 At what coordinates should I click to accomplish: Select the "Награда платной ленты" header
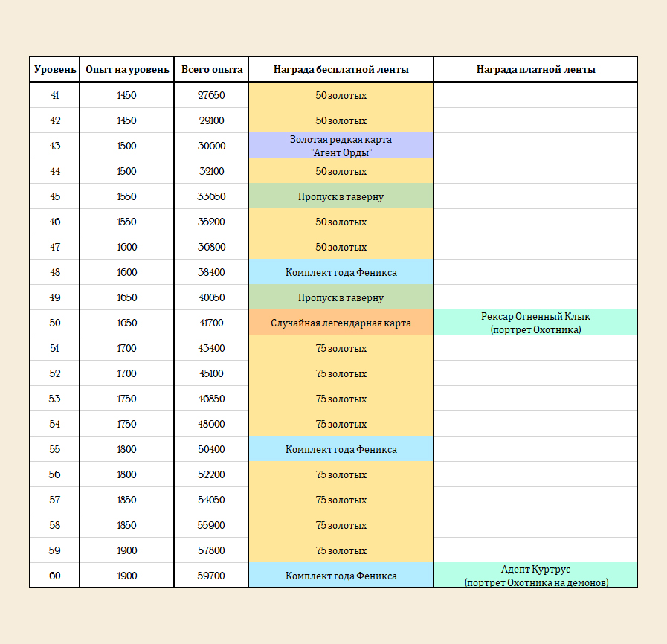tap(535, 70)
